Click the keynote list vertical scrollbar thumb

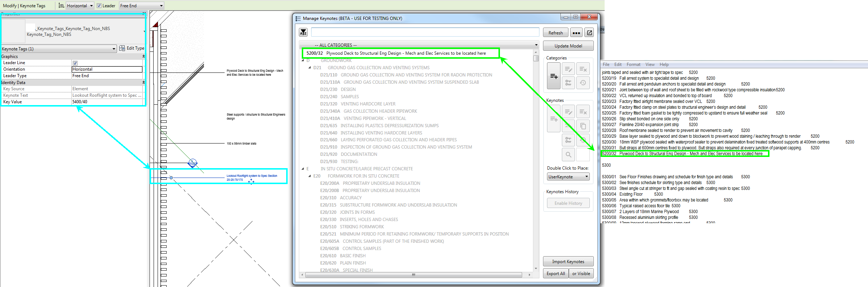coord(536,58)
